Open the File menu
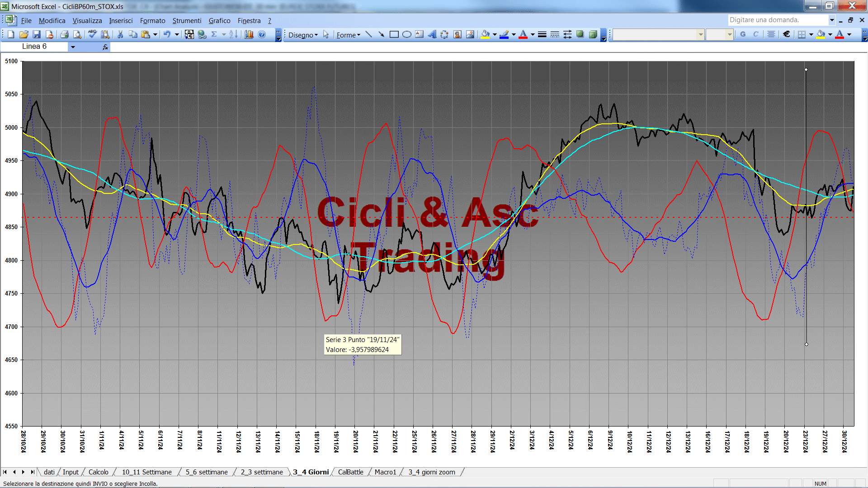This screenshot has height=488, width=868. (x=26, y=21)
